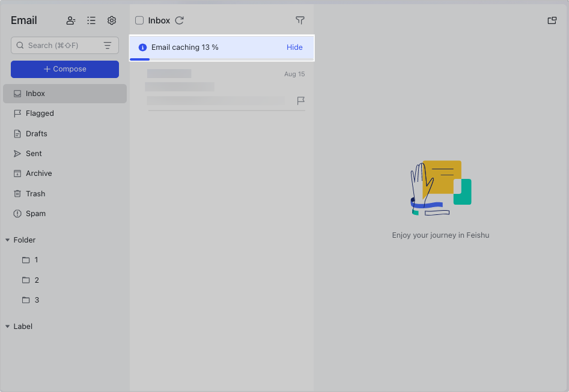Click the mail list view icon

coord(91,20)
